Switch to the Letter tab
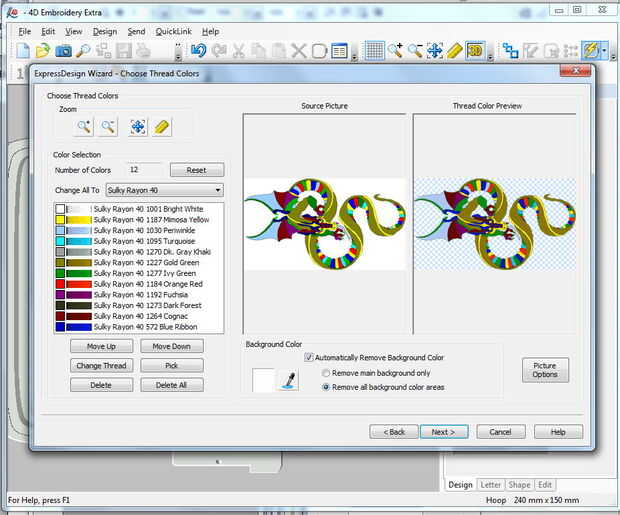The image size is (620, 515). (490, 485)
